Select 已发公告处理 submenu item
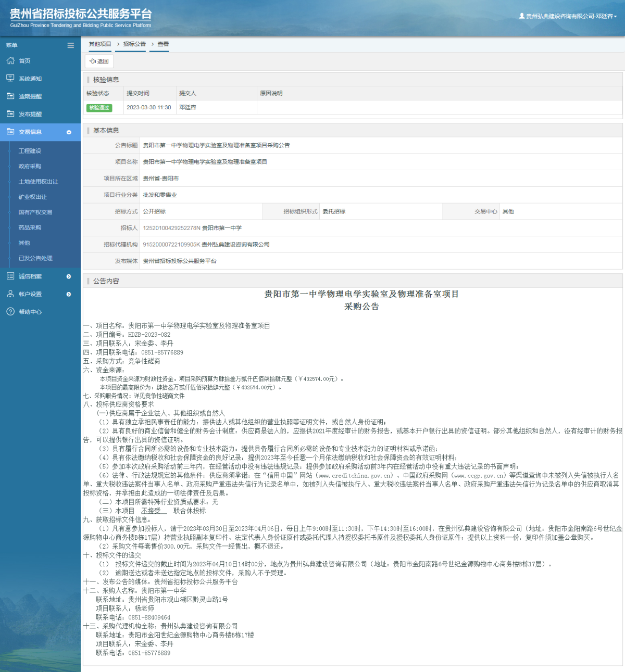The height and width of the screenshot is (672, 625). click(x=35, y=258)
